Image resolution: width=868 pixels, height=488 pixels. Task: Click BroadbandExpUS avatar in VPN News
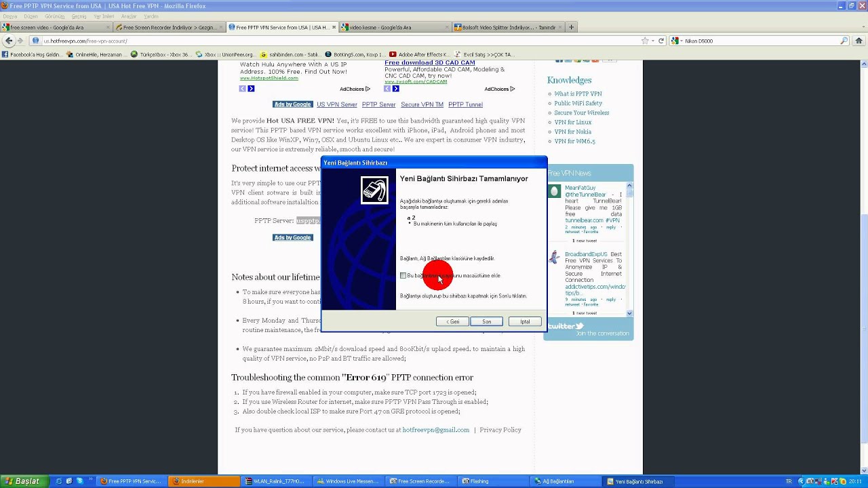tap(555, 258)
